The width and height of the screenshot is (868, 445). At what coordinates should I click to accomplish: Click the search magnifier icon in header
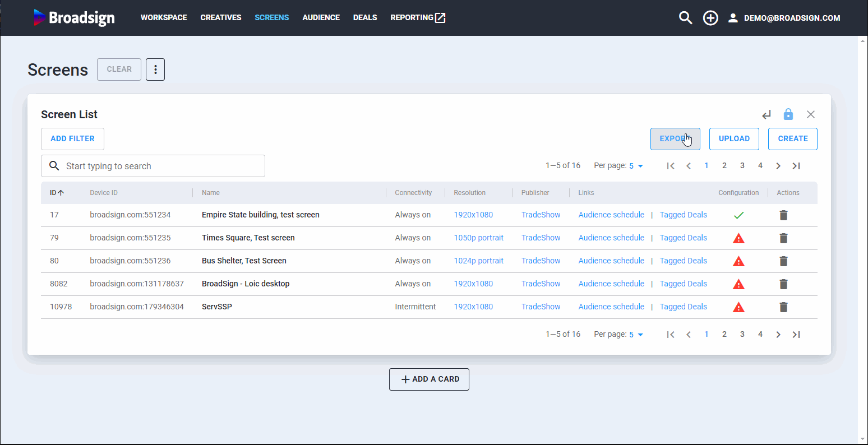pyautogui.click(x=685, y=18)
